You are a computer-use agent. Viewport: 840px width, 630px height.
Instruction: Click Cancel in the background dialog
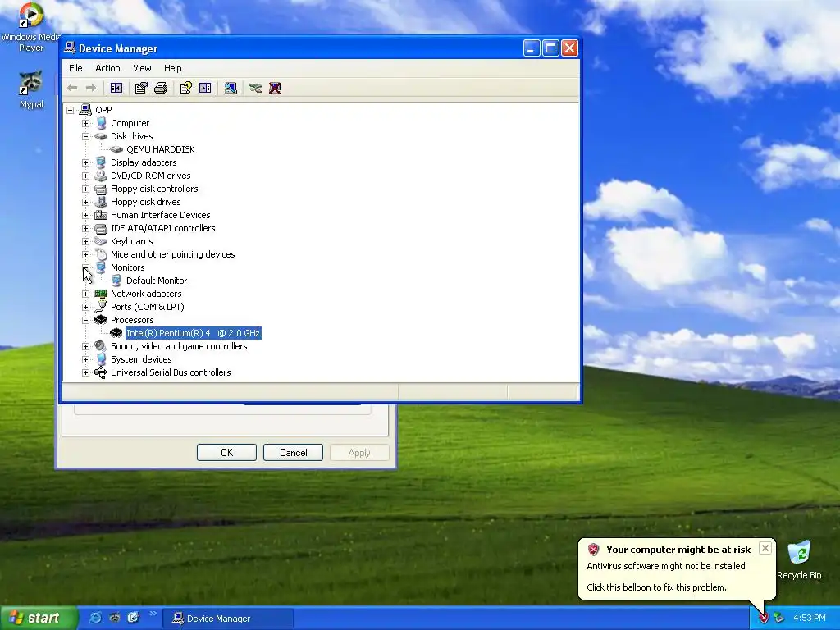293,452
